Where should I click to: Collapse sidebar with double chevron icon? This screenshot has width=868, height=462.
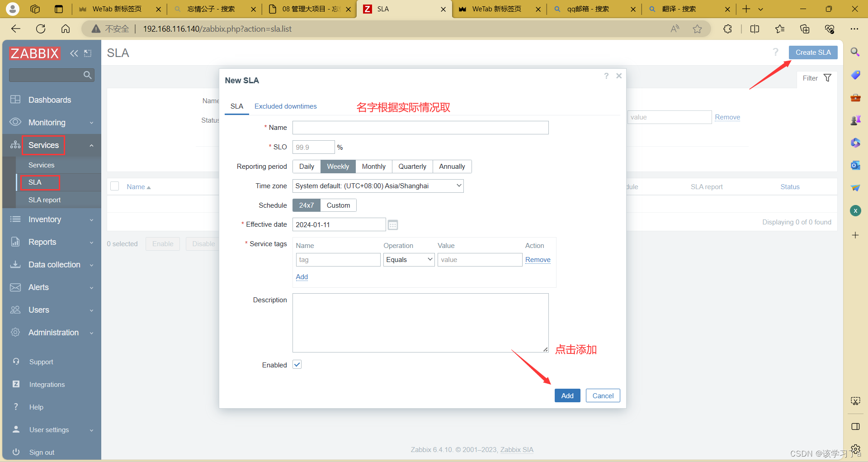point(74,53)
